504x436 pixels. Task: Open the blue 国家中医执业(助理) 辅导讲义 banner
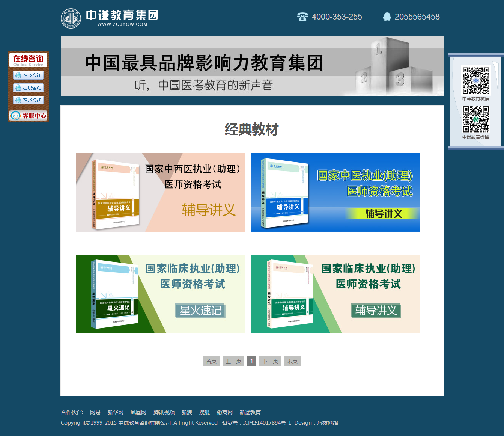click(x=336, y=192)
